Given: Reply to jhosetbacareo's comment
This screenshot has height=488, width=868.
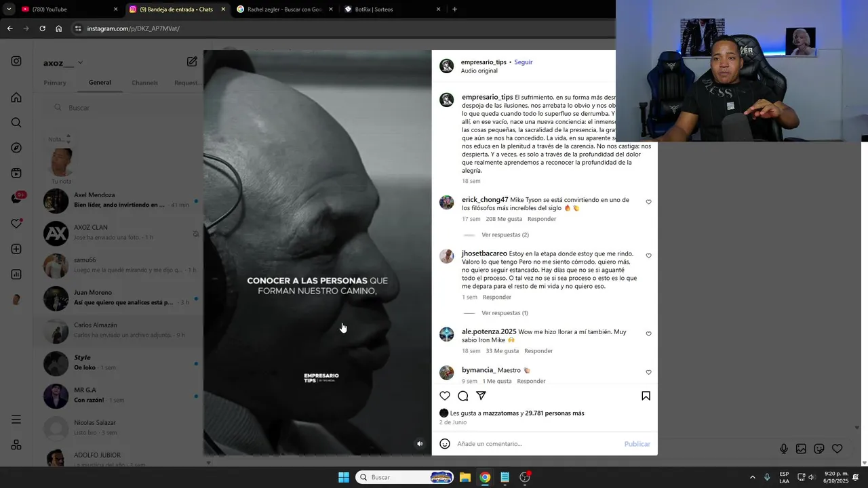Looking at the screenshot, I should point(497,297).
